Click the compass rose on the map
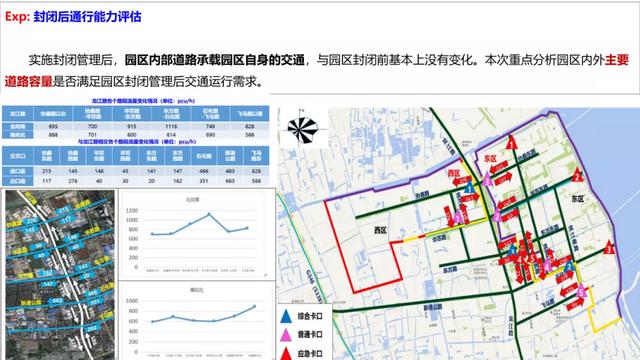This screenshot has height=360, width=640. pyautogui.click(x=302, y=129)
